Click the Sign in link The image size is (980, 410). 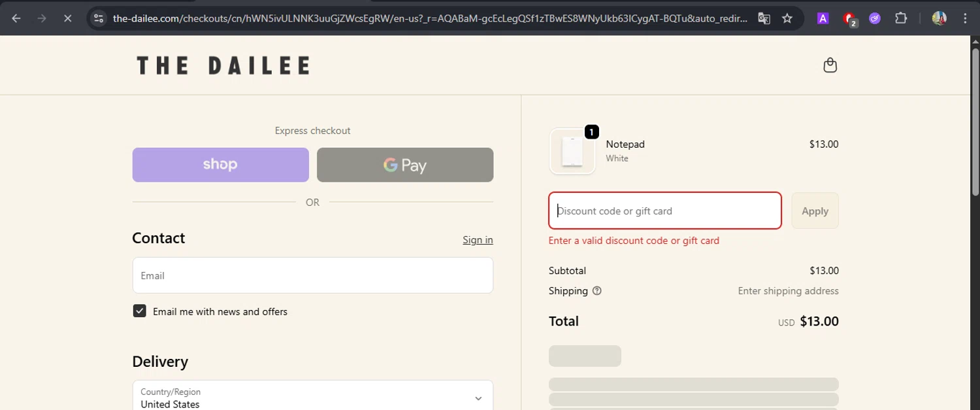click(478, 240)
